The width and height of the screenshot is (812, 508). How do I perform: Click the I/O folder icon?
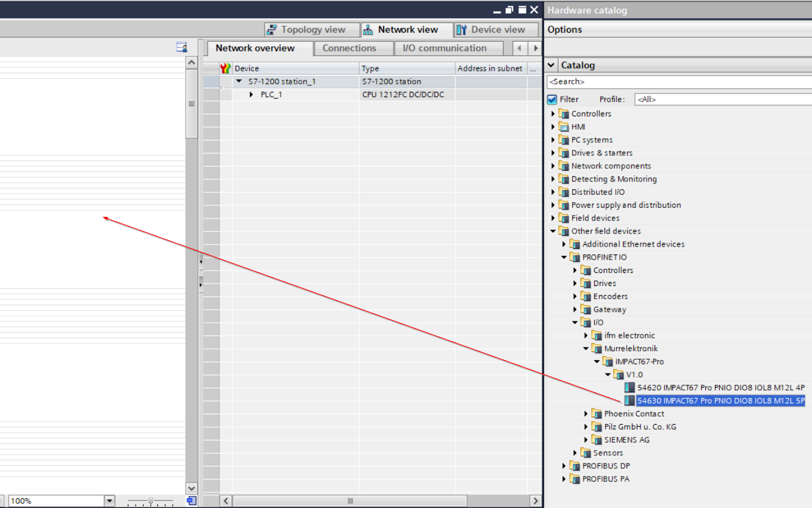point(586,323)
